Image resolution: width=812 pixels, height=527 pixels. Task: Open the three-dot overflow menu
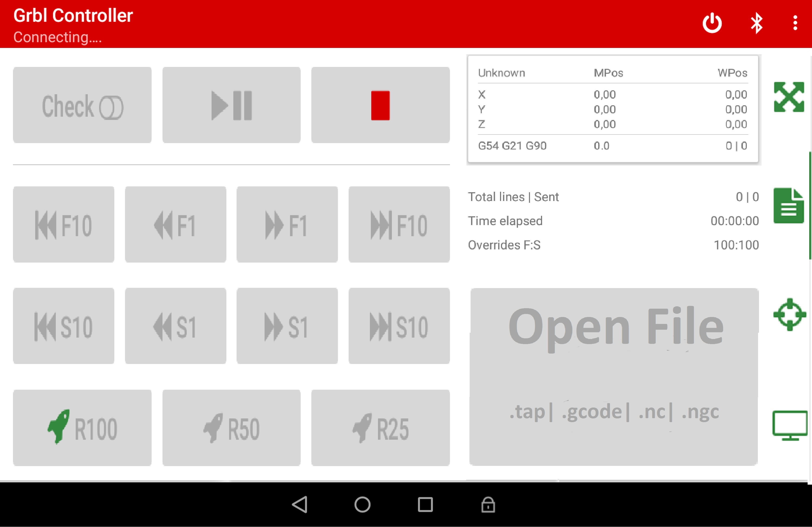795,23
